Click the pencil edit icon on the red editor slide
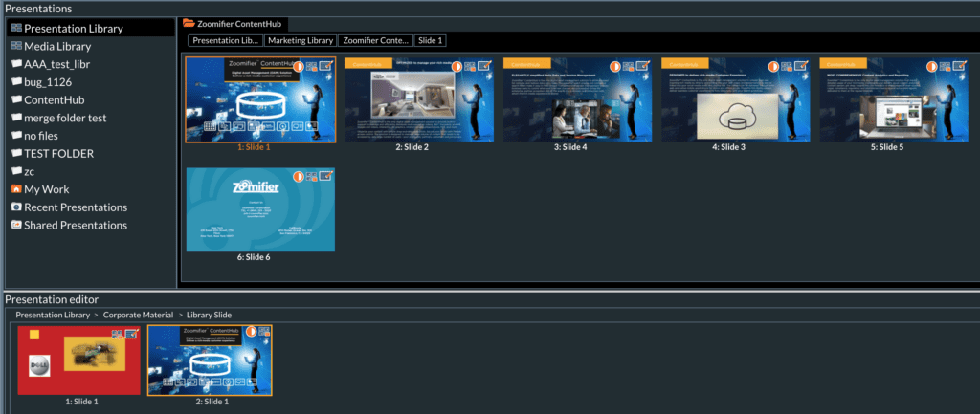Viewport: 980px width, 414px height. coord(131,334)
